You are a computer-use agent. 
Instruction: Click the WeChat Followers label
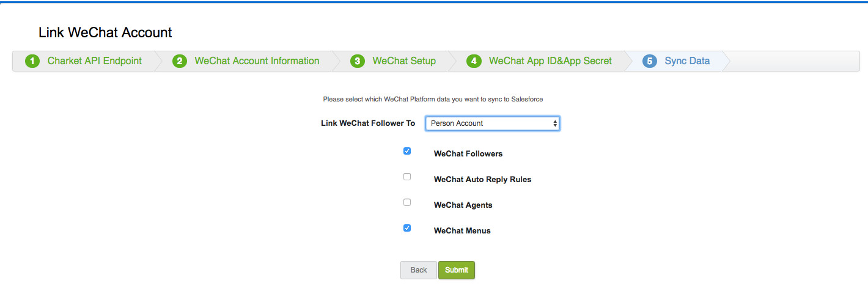[x=468, y=154]
